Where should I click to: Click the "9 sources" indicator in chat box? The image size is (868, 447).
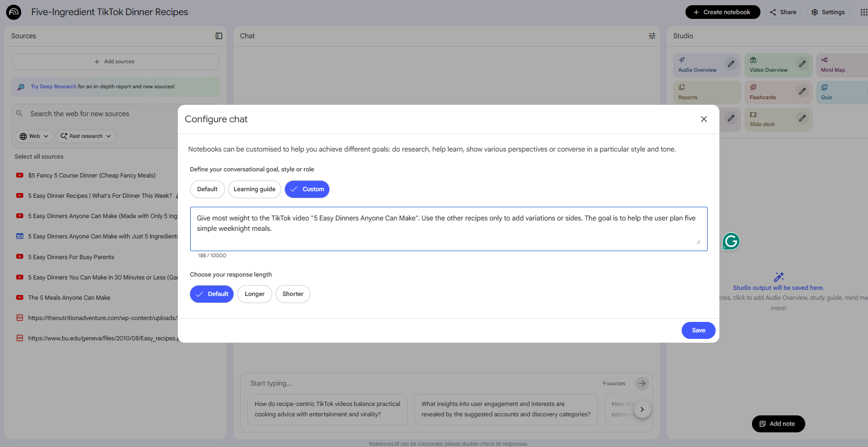pos(614,383)
